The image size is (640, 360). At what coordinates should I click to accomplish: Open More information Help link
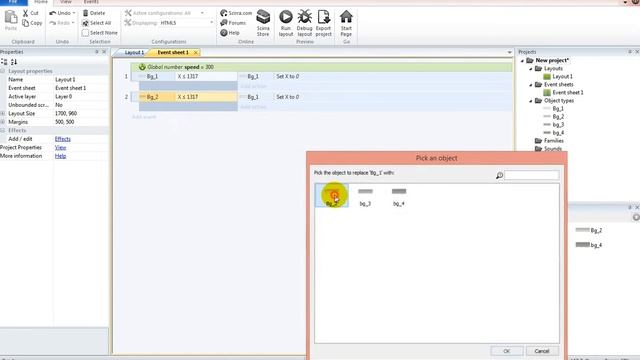tap(60, 156)
